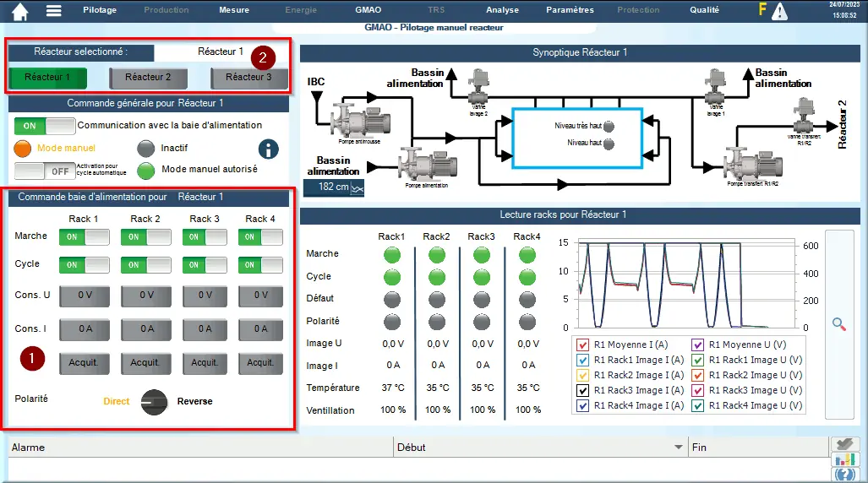The width and height of the screenshot is (868, 483).
Task: Click the R1/R2 transfer pump icon
Action: click(x=753, y=164)
